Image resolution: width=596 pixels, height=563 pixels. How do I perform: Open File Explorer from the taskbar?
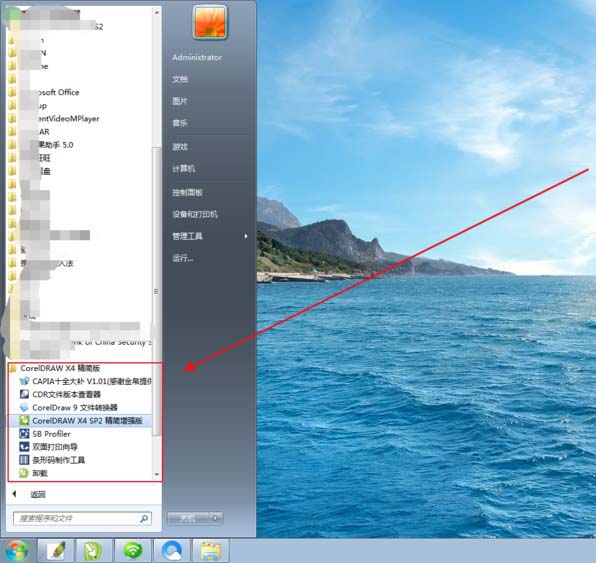pyautogui.click(x=211, y=550)
